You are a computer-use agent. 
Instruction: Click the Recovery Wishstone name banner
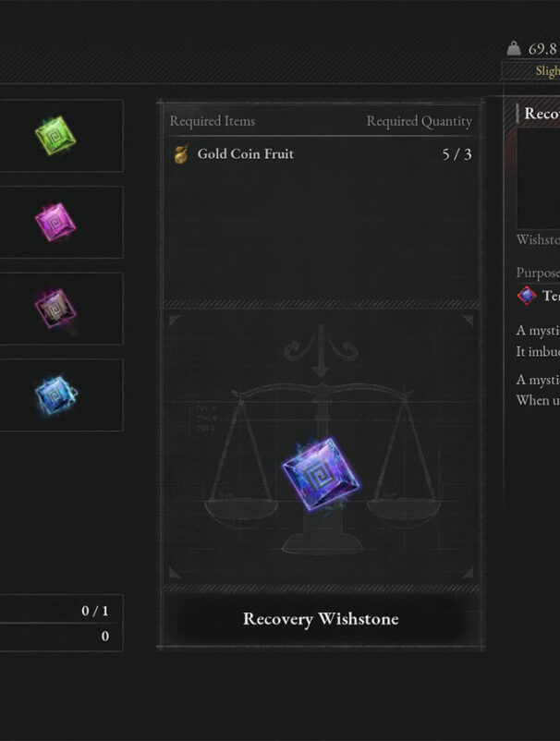321,619
